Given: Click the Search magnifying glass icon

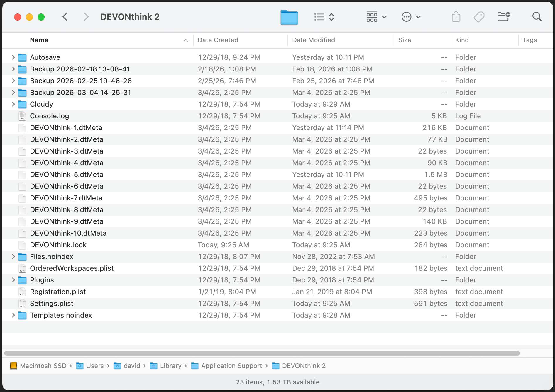Looking at the screenshot, I should click(537, 17).
